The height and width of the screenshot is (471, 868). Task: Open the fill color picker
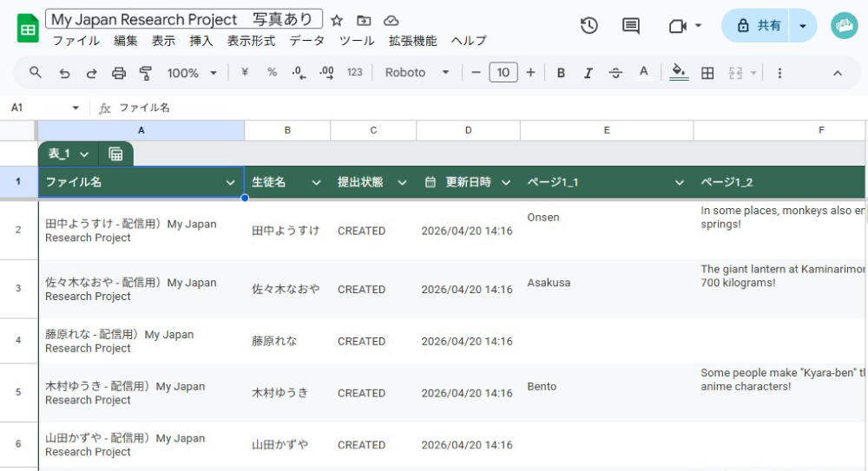coord(679,73)
